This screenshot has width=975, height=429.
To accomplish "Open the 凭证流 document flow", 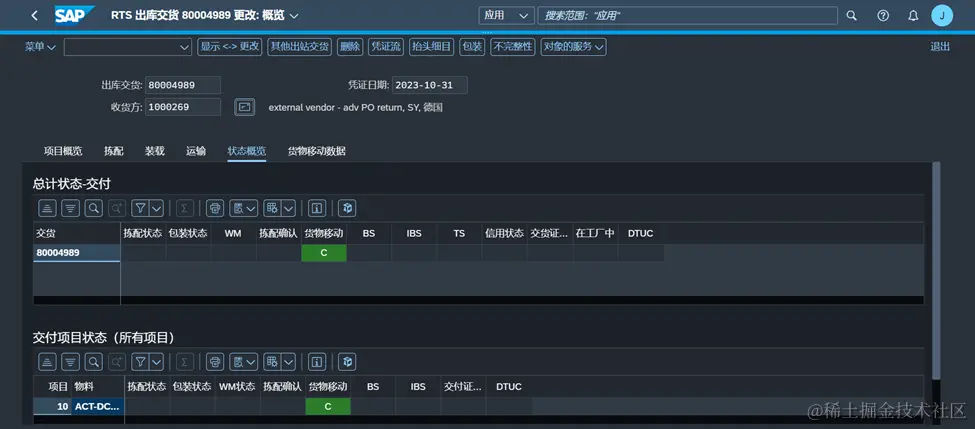I will click(x=386, y=47).
